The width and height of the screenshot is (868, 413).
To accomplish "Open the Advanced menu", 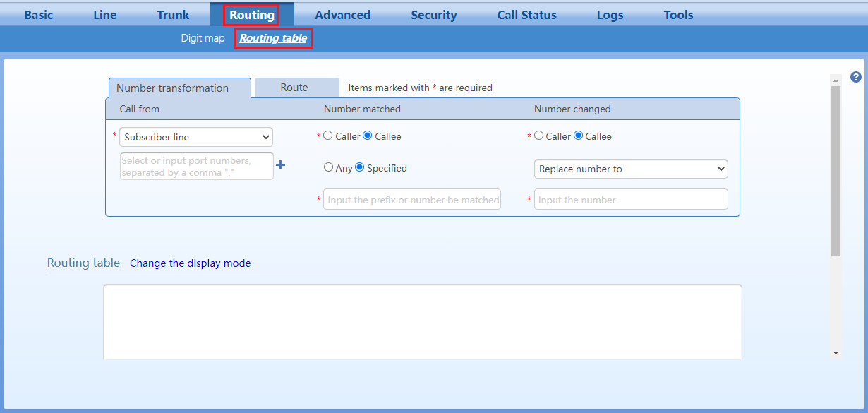I will 342,15.
